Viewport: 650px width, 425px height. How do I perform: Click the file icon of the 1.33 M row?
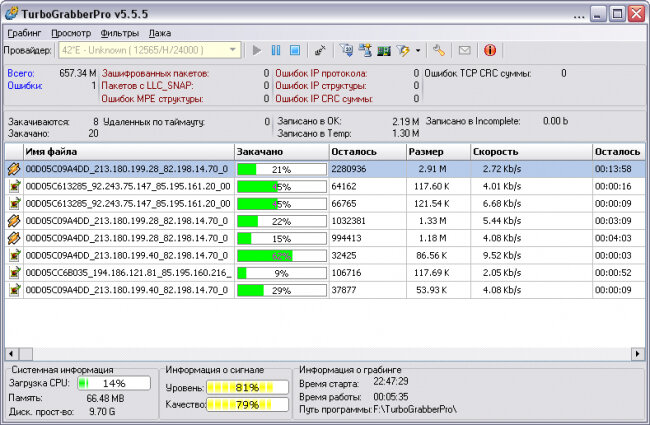pyautogui.click(x=14, y=221)
